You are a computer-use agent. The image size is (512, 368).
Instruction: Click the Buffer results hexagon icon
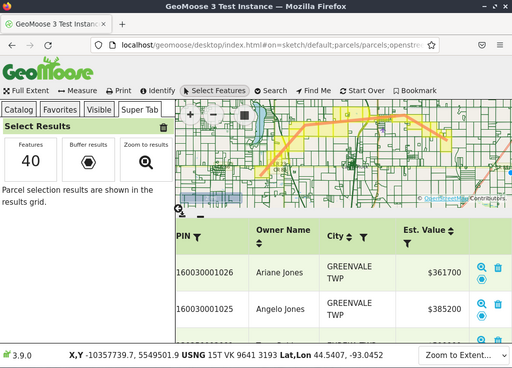click(x=88, y=162)
